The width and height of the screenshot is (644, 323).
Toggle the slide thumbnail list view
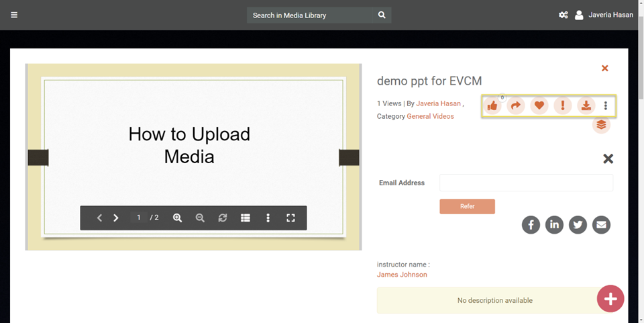pyautogui.click(x=246, y=218)
